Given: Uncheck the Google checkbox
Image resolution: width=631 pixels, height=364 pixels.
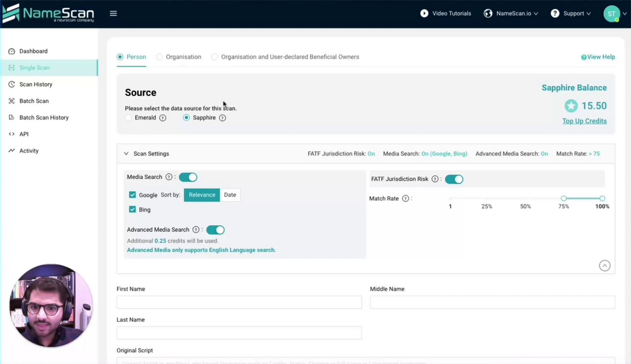Looking at the screenshot, I should tap(132, 195).
